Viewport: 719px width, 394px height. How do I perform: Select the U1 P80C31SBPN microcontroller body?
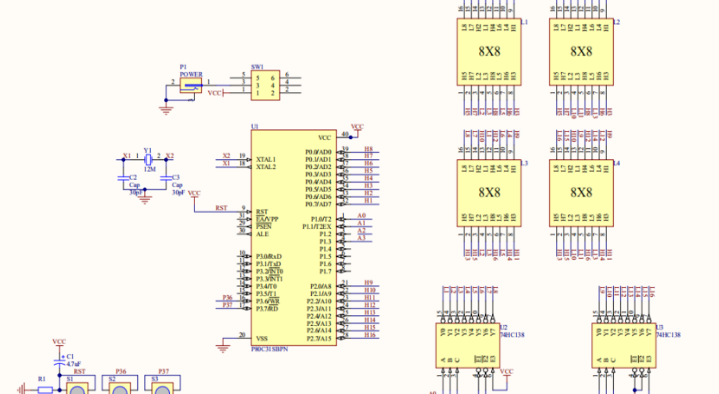pyautogui.click(x=293, y=238)
